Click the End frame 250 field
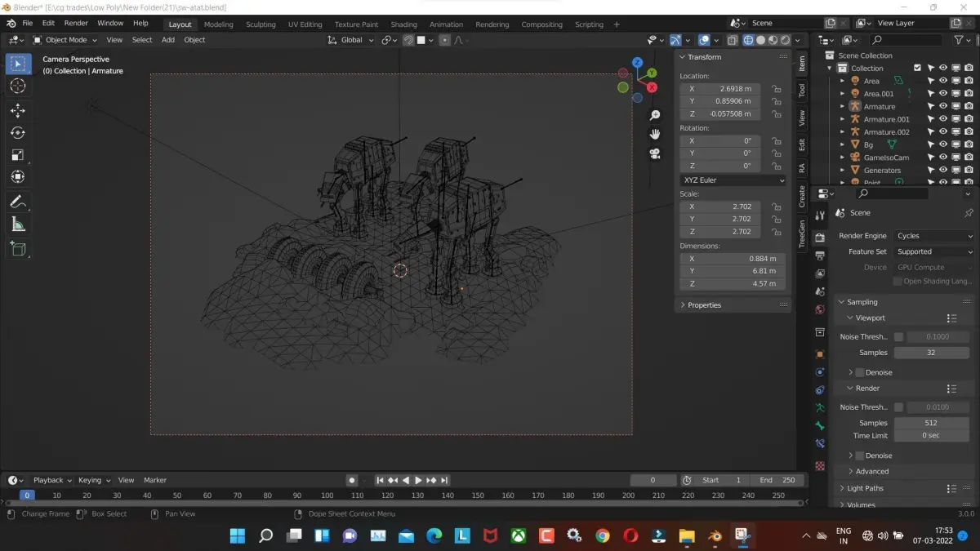 (x=777, y=480)
